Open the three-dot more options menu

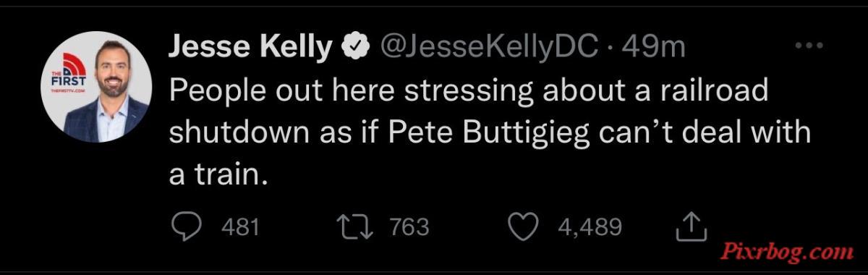click(x=809, y=46)
